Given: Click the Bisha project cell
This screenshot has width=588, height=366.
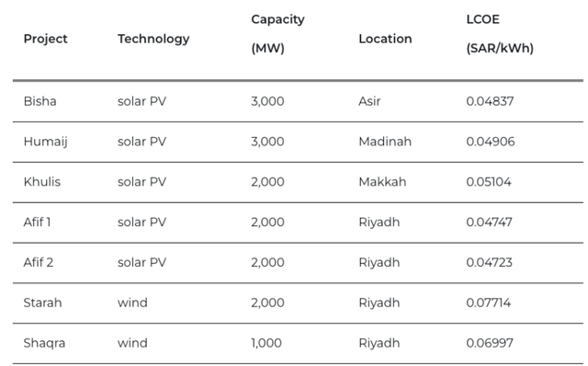Looking at the screenshot, I should coord(40,101).
